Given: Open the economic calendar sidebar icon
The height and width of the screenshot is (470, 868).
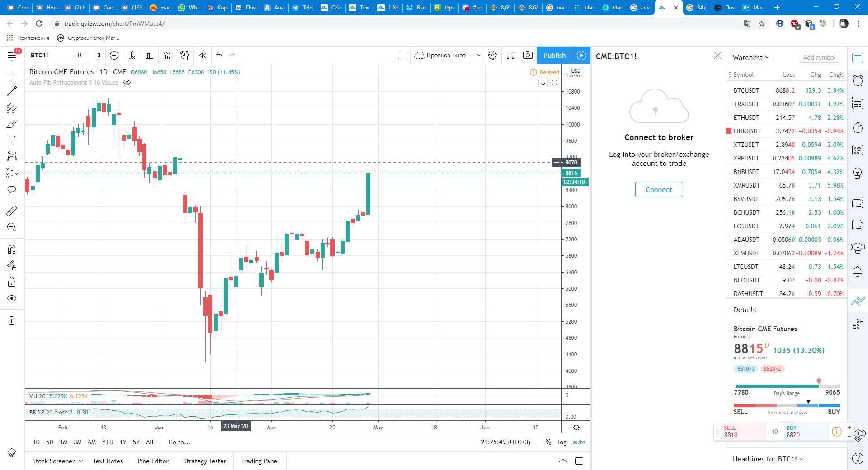Looking at the screenshot, I should click(x=858, y=150).
